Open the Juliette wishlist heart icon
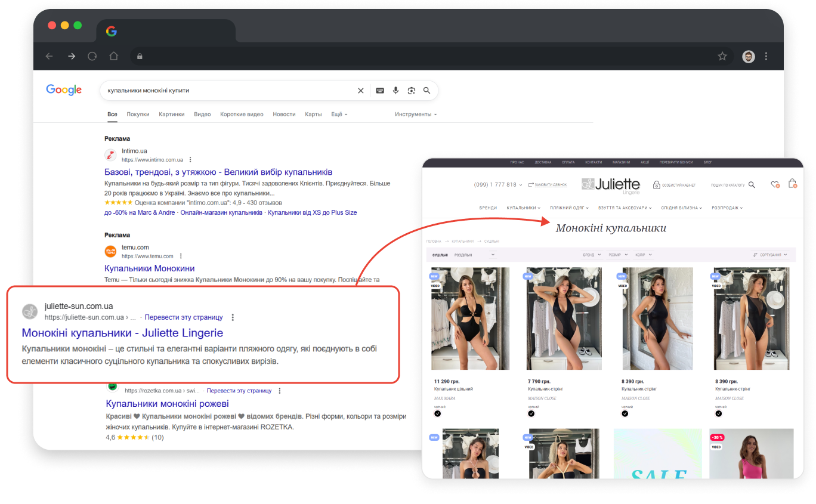 tap(775, 185)
